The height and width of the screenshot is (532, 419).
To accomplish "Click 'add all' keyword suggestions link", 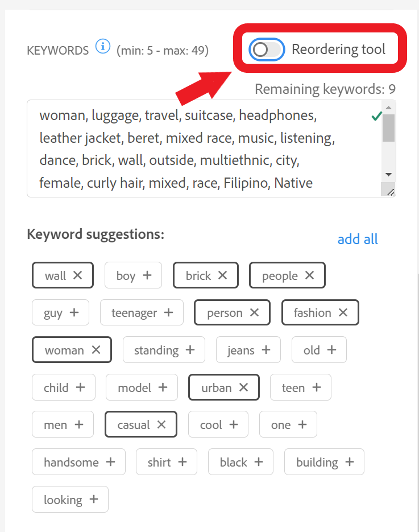I will [358, 239].
